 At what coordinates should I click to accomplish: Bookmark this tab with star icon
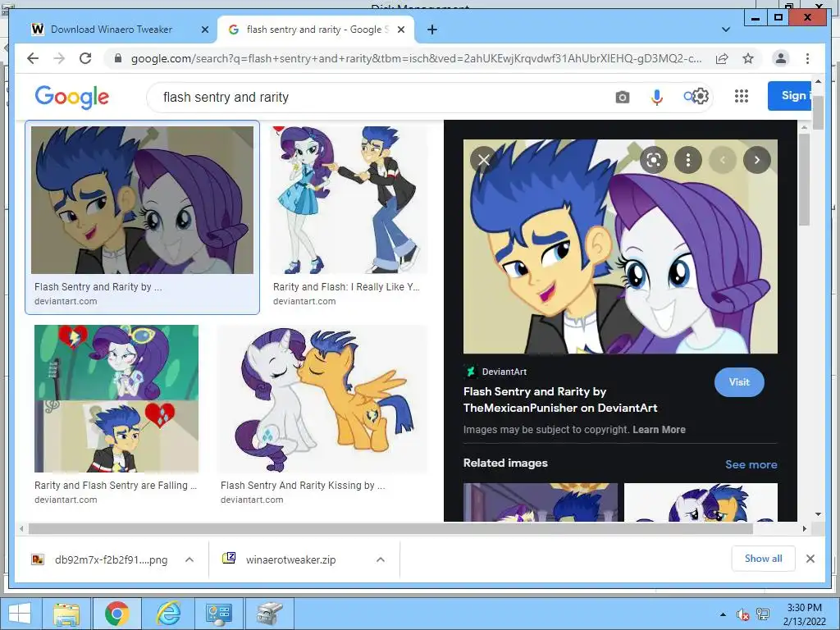[748, 58]
